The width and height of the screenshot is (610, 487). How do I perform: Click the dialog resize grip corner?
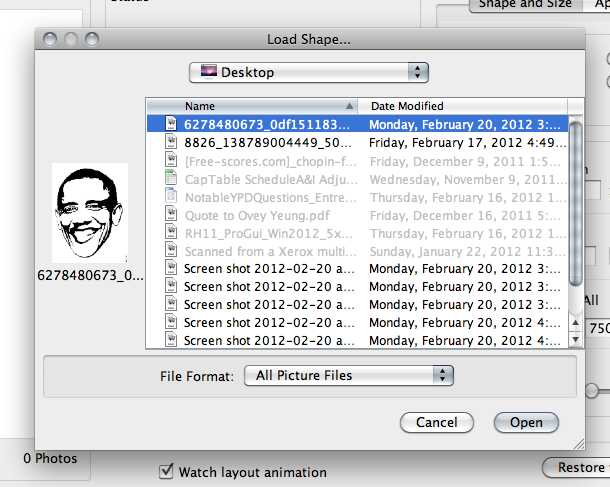coord(579,444)
